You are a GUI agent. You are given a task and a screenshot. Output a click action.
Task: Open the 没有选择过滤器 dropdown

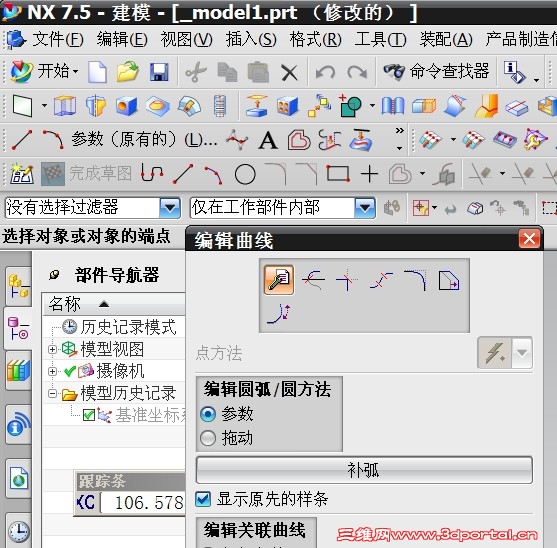(170, 207)
